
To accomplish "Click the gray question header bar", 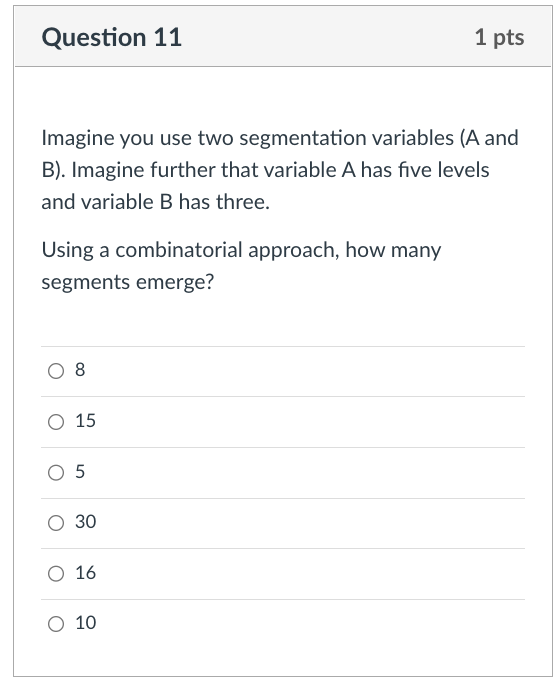I will pos(283,36).
